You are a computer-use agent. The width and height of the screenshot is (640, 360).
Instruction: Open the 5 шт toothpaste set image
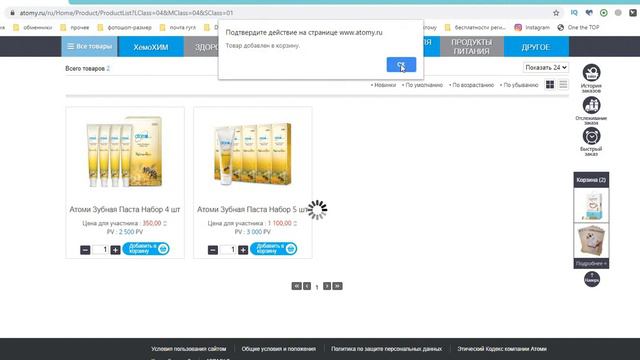point(253,153)
